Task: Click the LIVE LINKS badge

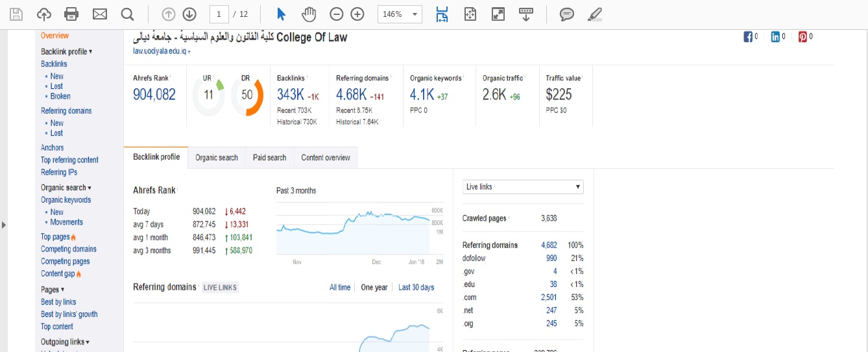Action: click(220, 288)
